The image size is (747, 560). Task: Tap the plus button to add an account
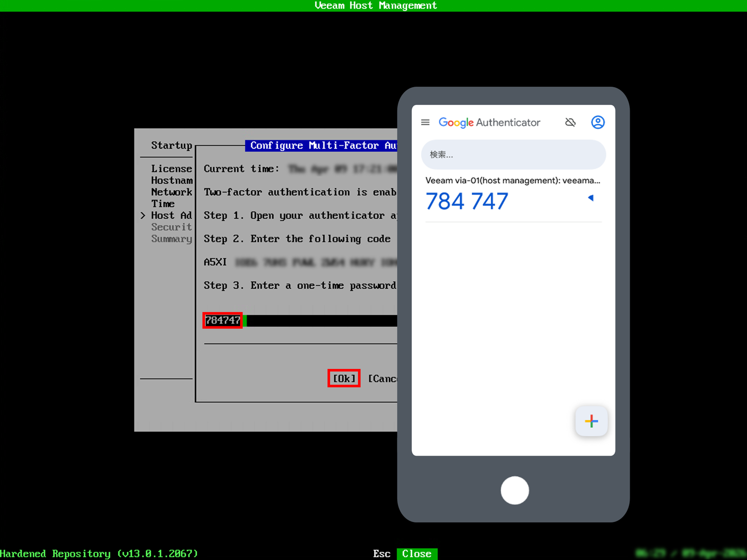click(x=591, y=421)
